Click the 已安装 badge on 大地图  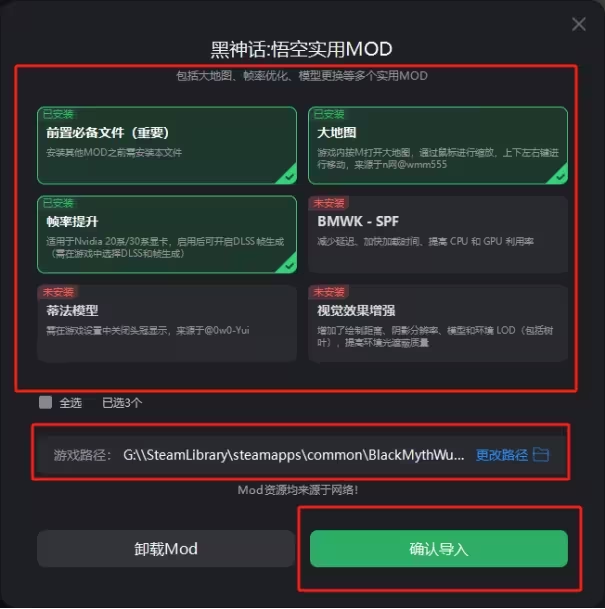329,114
